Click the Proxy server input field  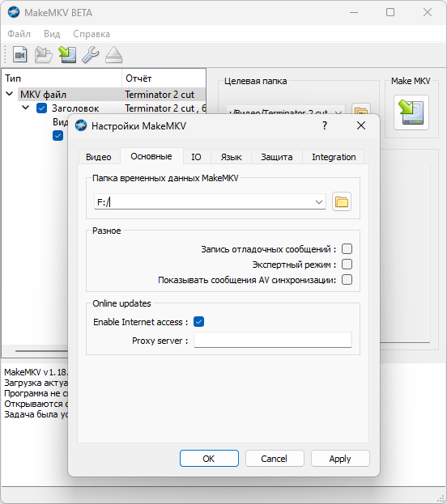(x=273, y=340)
